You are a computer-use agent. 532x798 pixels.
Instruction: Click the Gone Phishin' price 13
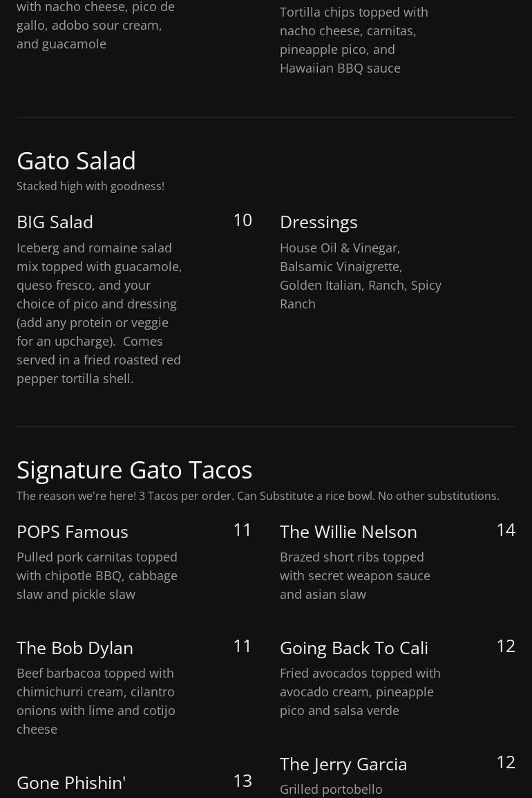(x=242, y=781)
